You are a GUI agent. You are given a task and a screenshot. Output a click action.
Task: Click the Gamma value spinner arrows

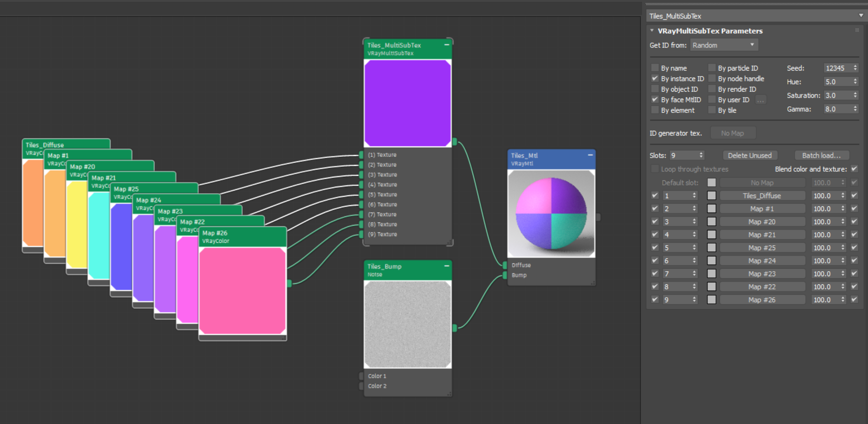point(855,109)
